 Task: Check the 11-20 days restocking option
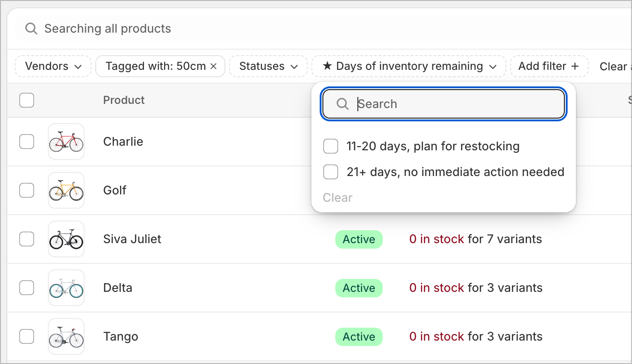tap(331, 146)
